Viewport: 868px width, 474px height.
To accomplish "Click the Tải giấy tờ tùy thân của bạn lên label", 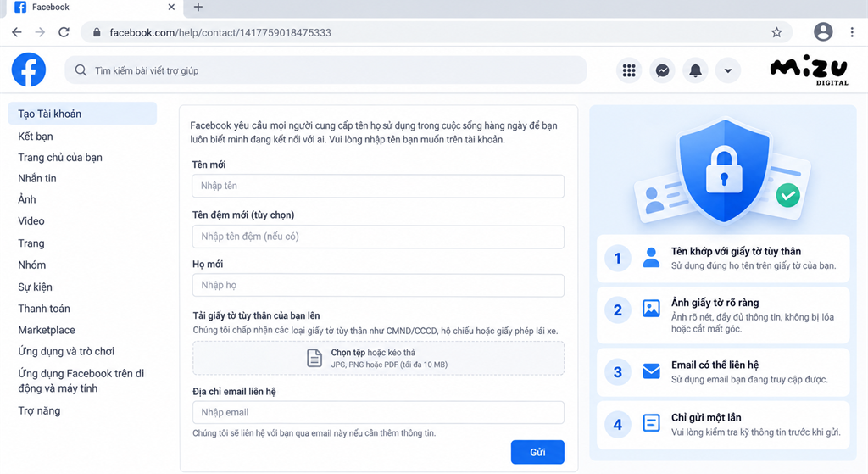I will tap(256, 315).
